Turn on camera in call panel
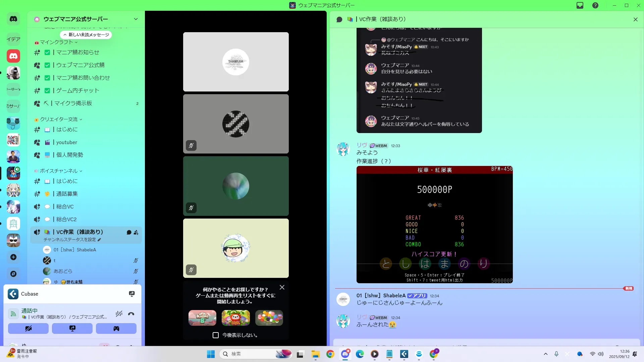This screenshot has width=644, height=362. [28, 328]
